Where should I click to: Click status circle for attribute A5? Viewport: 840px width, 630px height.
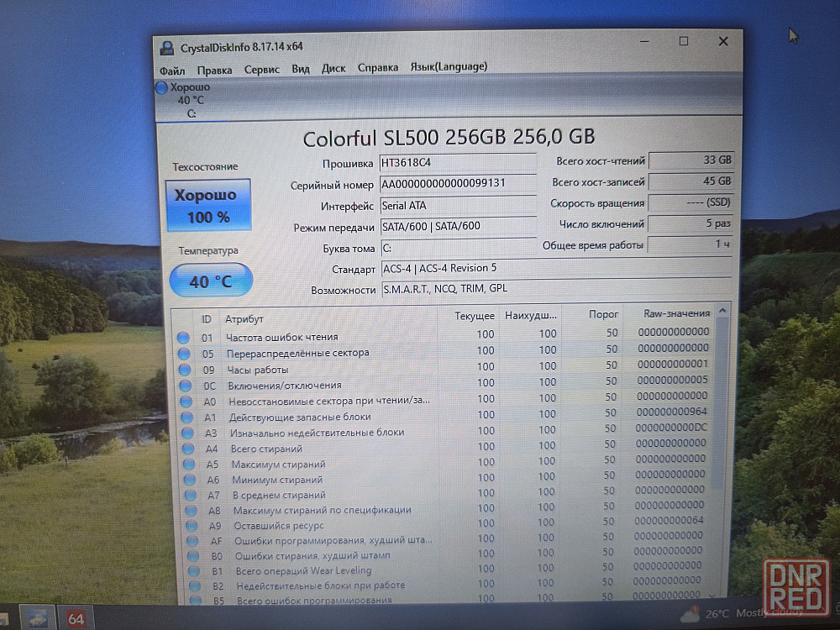tap(189, 465)
